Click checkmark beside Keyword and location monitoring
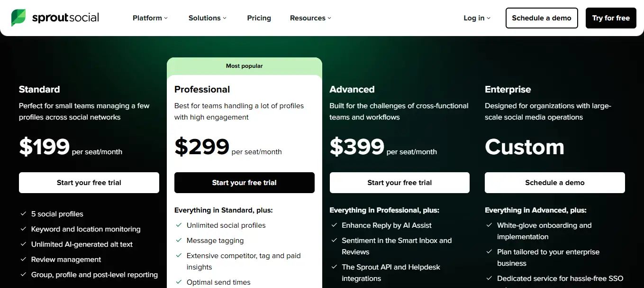The width and height of the screenshot is (644, 288). tap(23, 229)
